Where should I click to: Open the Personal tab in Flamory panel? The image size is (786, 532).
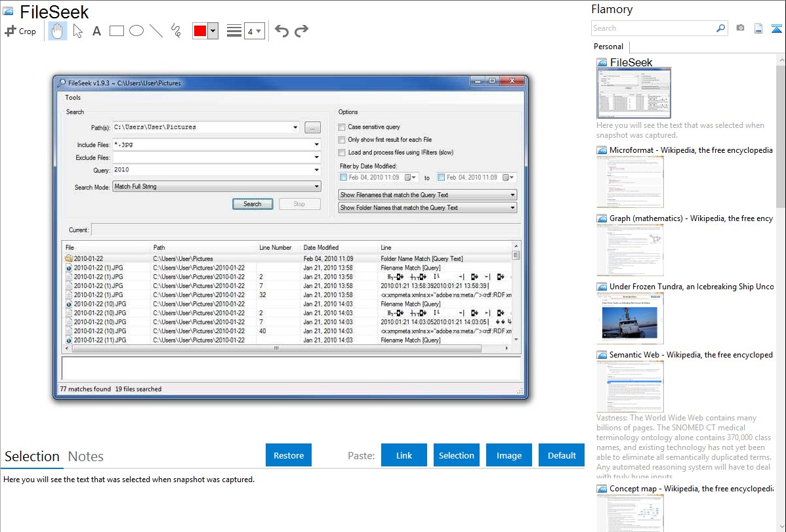[x=608, y=47]
